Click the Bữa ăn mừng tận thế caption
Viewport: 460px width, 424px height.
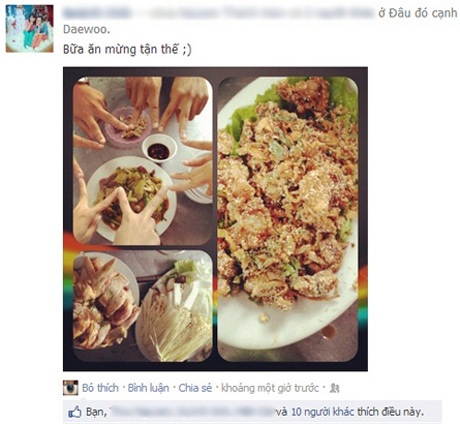[127, 49]
